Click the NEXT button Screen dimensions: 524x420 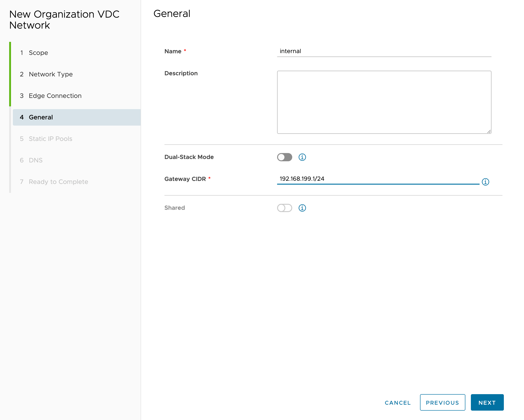click(487, 402)
